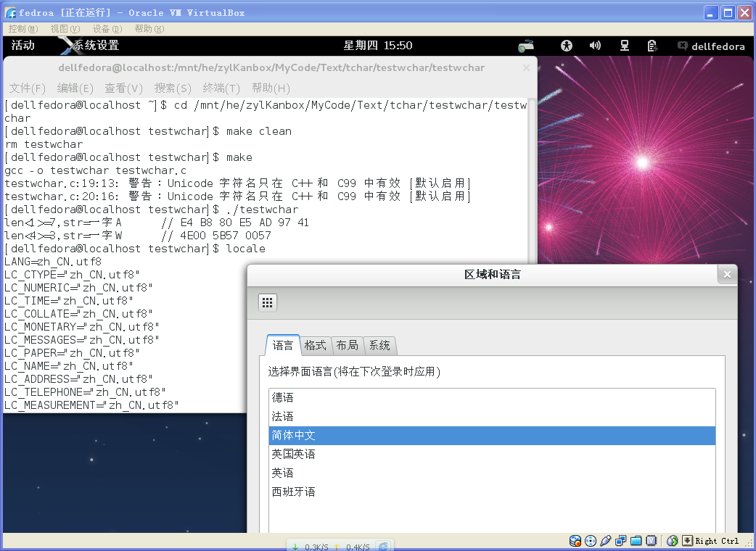Click the 'gcc -o testwchar testwchar.c' line

(x=96, y=170)
